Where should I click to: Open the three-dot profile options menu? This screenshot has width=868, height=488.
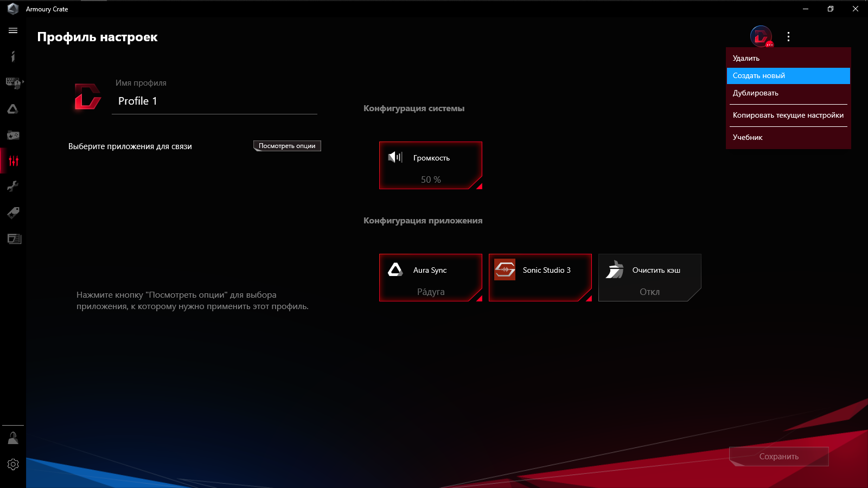(789, 37)
